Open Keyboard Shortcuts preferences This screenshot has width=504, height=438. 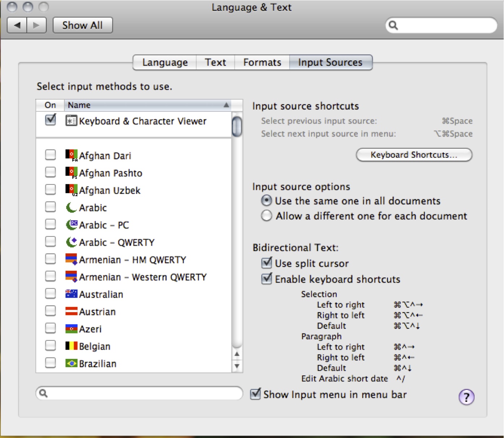coord(414,155)
